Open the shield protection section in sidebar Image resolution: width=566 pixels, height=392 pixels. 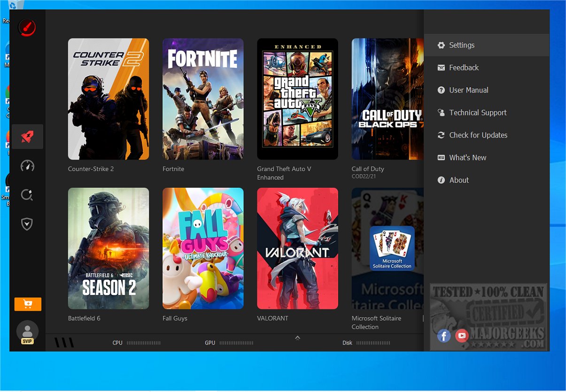27,224
